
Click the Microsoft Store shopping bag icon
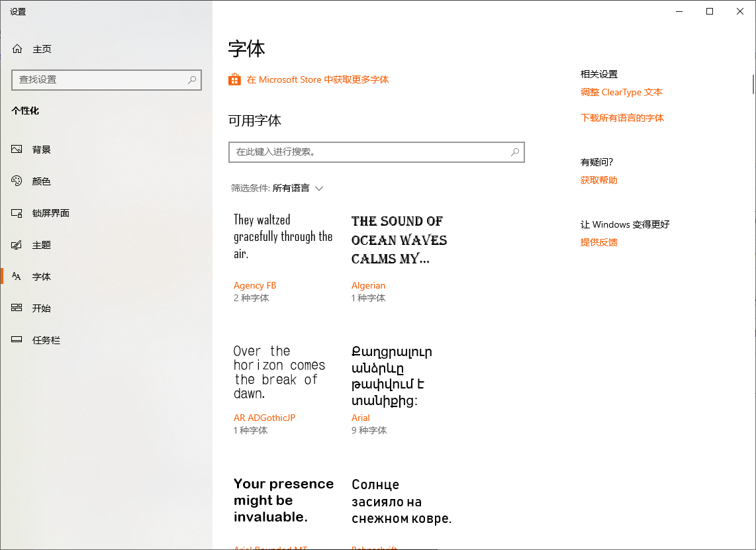click(x=234, y=79)
